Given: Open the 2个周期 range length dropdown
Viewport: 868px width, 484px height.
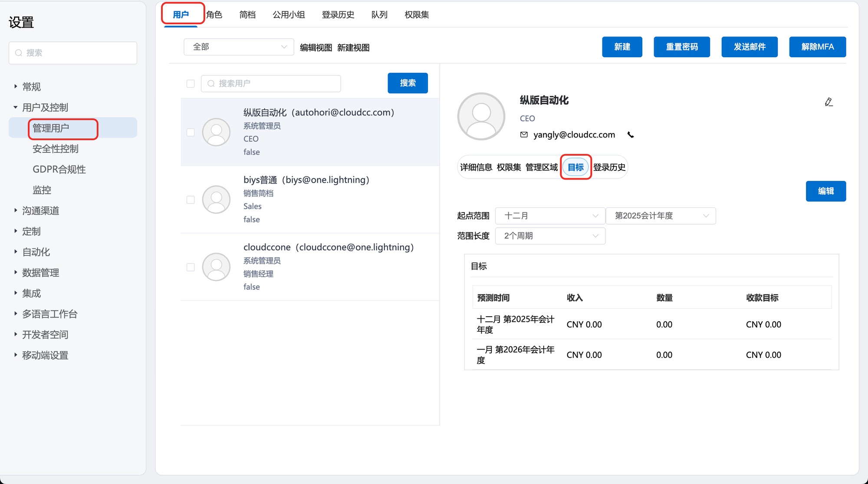Looking at the screenshot, I should click(550, 235).
